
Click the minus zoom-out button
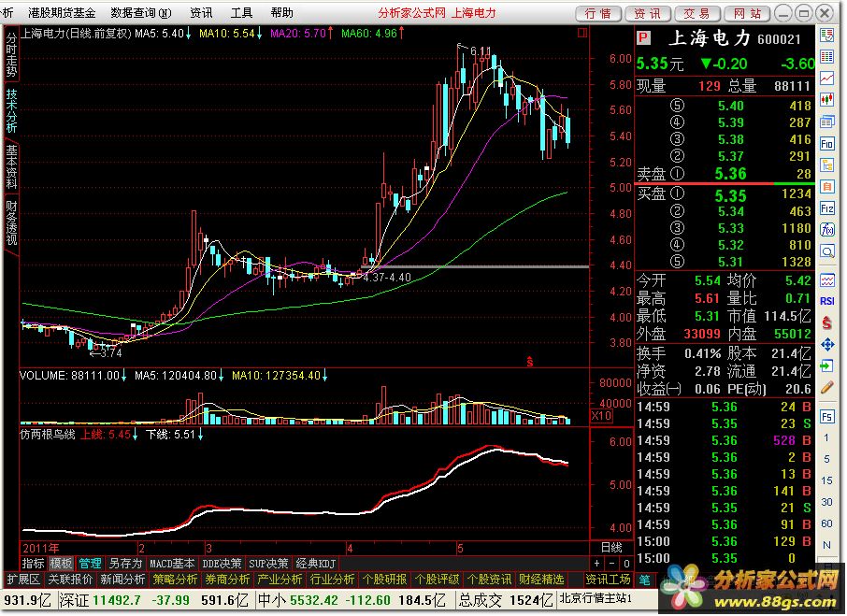coord(612,564)
